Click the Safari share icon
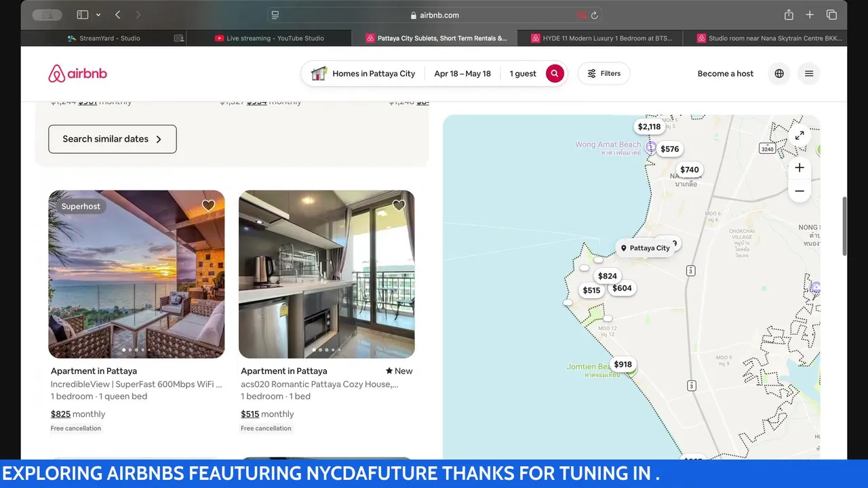 [789, 15]
